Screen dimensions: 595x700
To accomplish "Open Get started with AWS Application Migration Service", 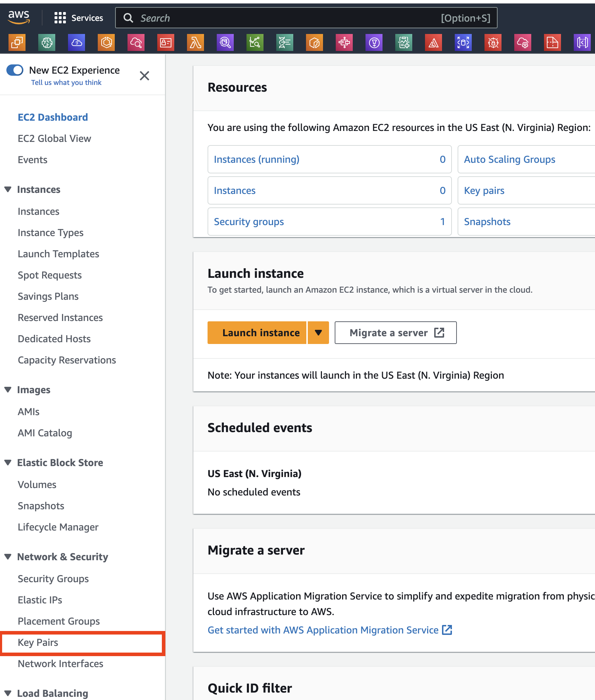I will click(x=330, y=630).
